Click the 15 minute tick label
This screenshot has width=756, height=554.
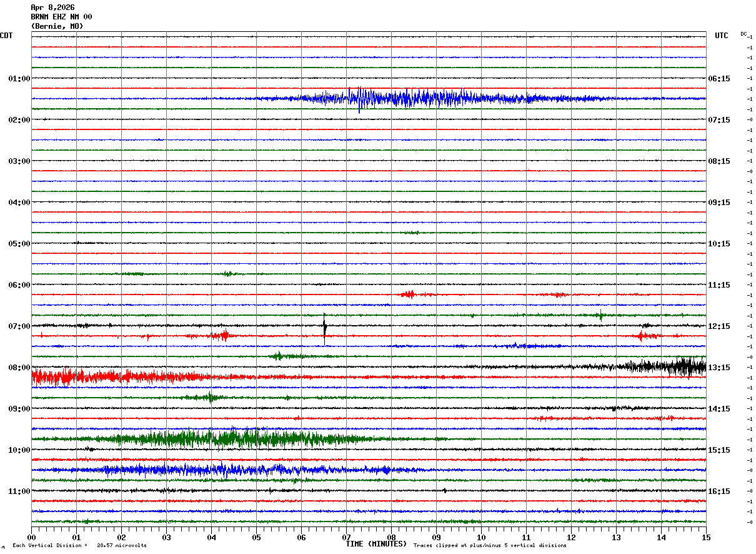click(705, 537)
